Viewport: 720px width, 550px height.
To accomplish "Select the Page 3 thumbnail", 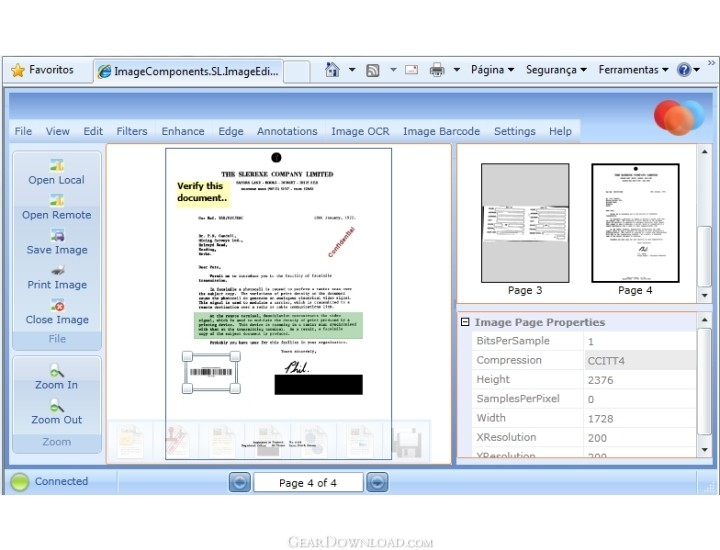I will point(525,223).
